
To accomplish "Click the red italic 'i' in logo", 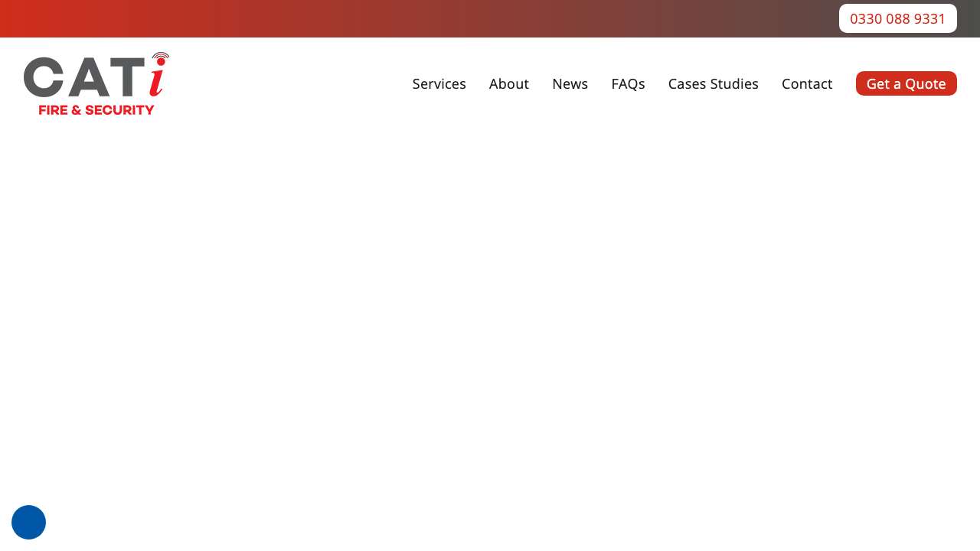I will 157,80.
